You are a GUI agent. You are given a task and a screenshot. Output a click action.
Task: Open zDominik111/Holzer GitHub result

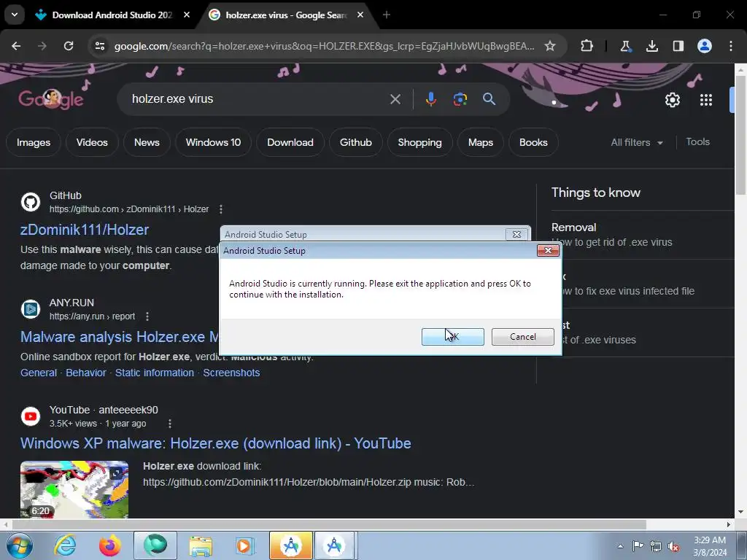[x=85, y=230]
